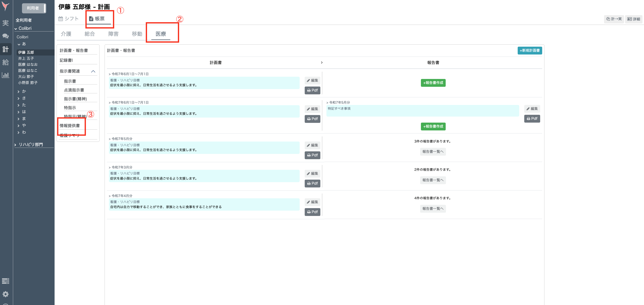Toggle the 利用者 switch at top
The height and width of the screenshot is (305, 644).
coord(34,8)
